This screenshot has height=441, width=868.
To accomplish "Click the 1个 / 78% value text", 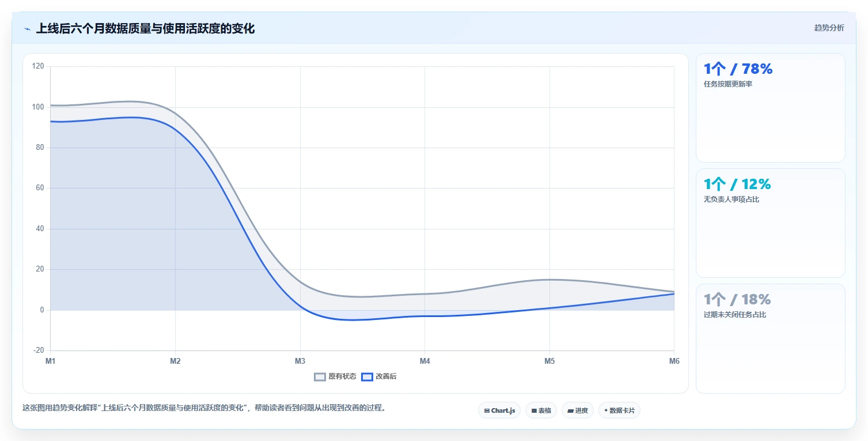I will pyautogui.click(x=738, y=69).
